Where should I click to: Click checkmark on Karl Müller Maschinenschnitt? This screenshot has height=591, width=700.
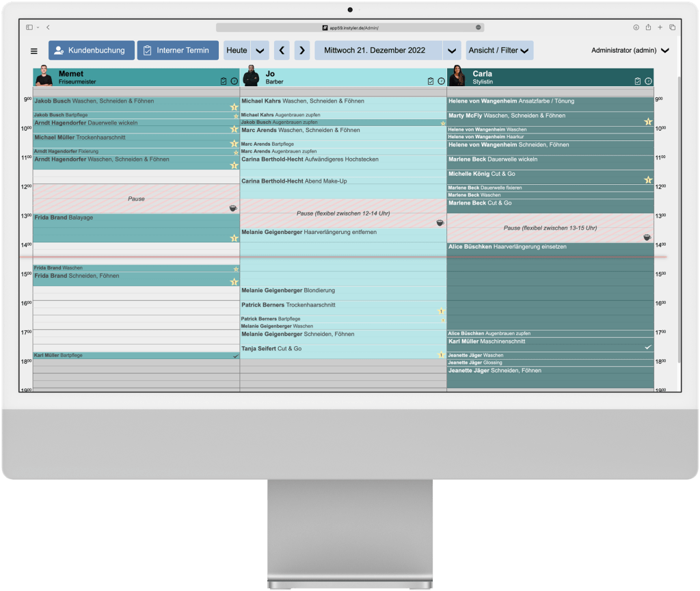648,347
